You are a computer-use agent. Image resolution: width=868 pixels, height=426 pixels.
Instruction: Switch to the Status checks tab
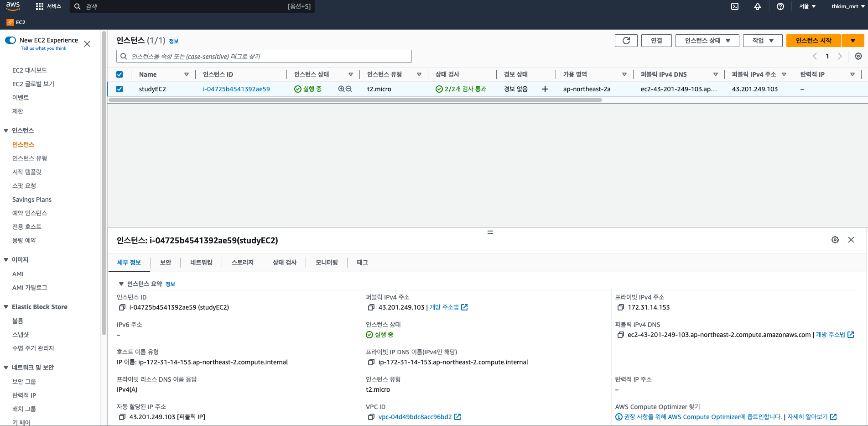click(285, 263)
